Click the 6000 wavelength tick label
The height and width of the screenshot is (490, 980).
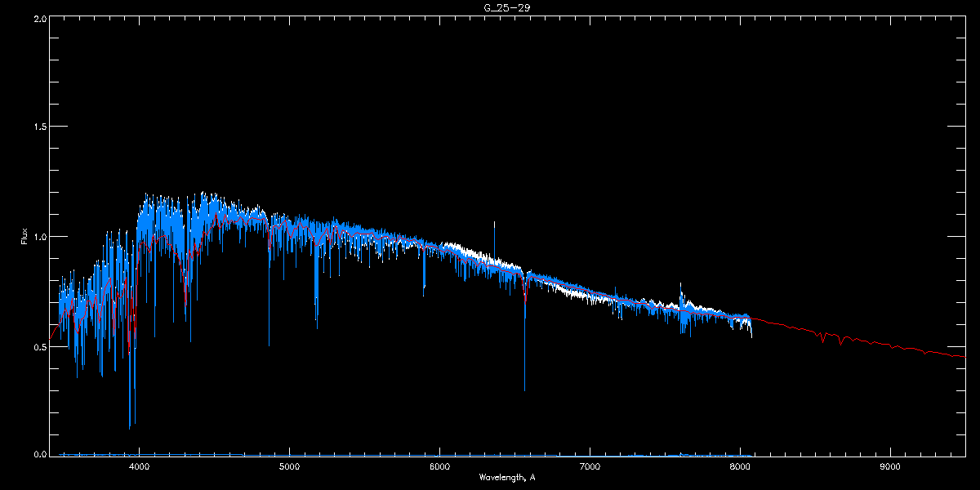pyautogui.click(x=440, y=466)
